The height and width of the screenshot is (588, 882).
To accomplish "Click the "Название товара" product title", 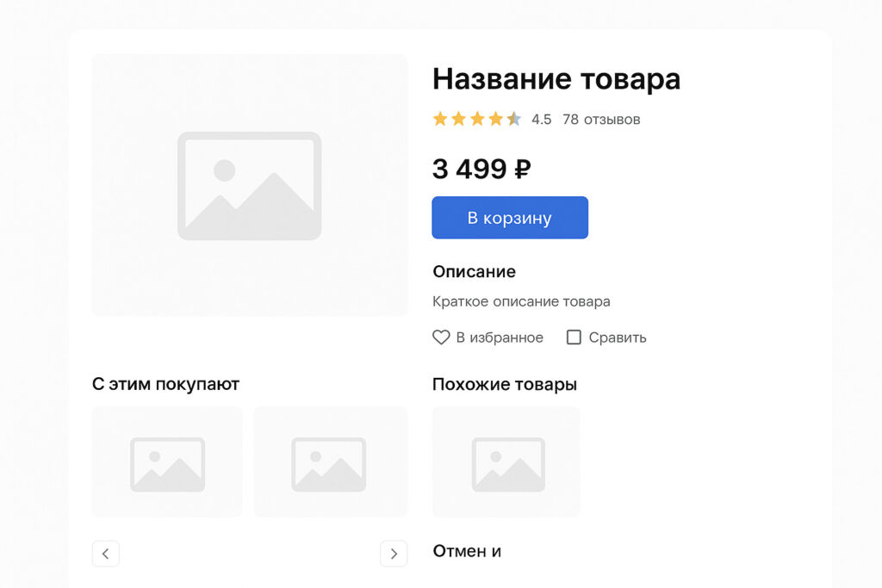I will [556, 79].
